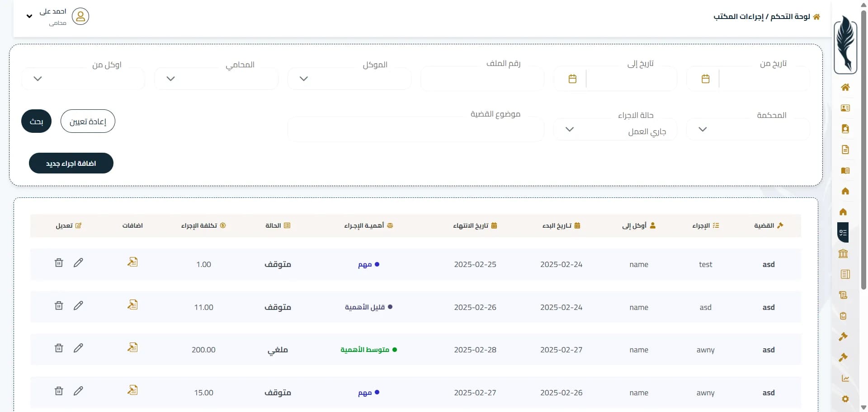Viewport: 868px width, 412px height.
Task: Open additions icon for row costing 1.00
Action: [132, 262]
